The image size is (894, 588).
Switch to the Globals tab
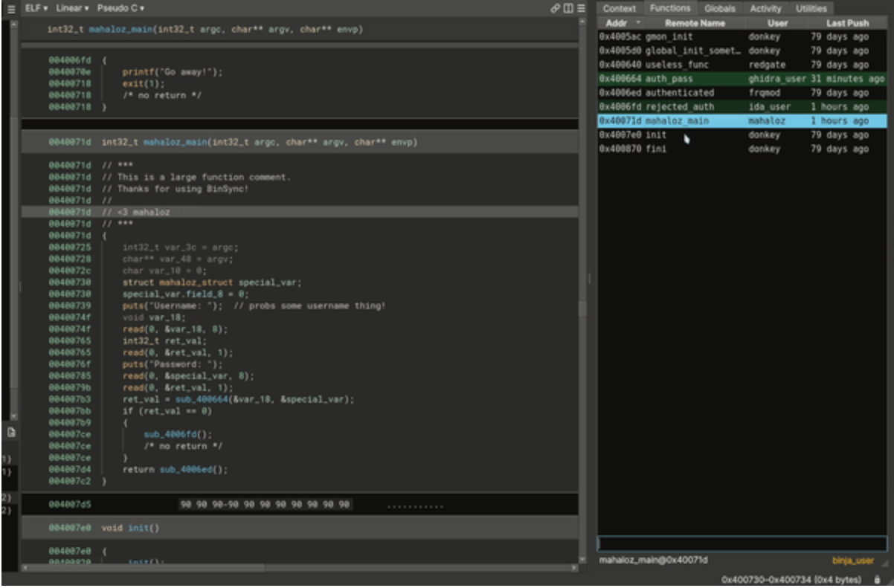(x=720, y=8)
